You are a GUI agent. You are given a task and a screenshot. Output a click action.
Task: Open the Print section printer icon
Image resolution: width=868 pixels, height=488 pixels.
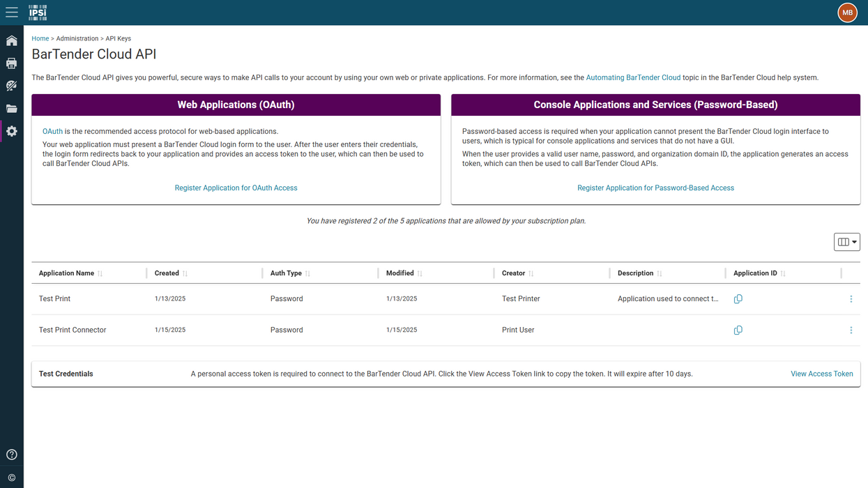click(x=12, y=63)
